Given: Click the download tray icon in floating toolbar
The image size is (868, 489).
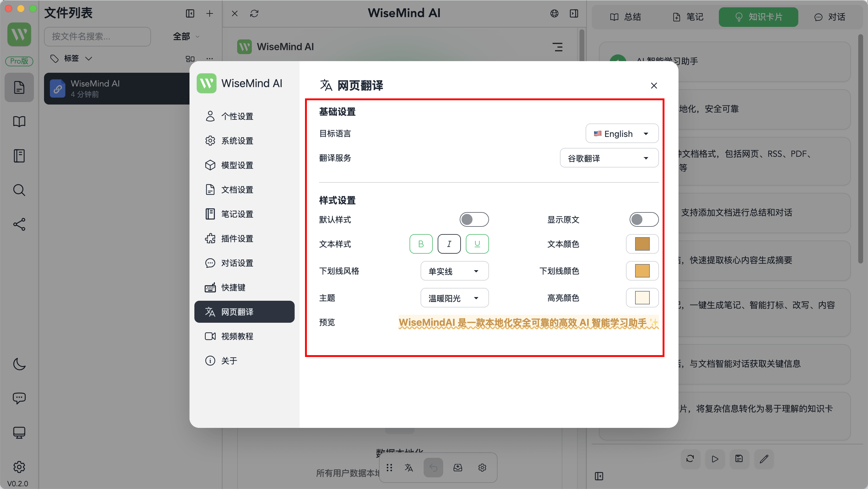Looking at the screenshot, I should point(458,468).
